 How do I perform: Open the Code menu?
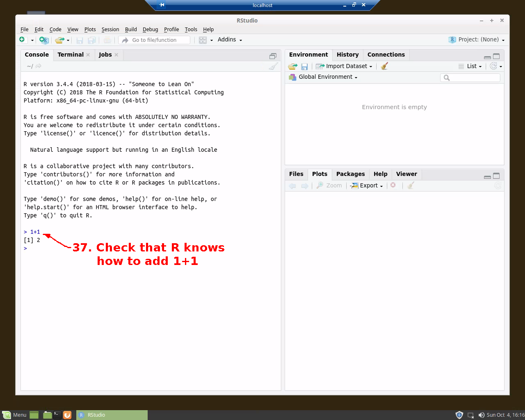tap(55, 30)
